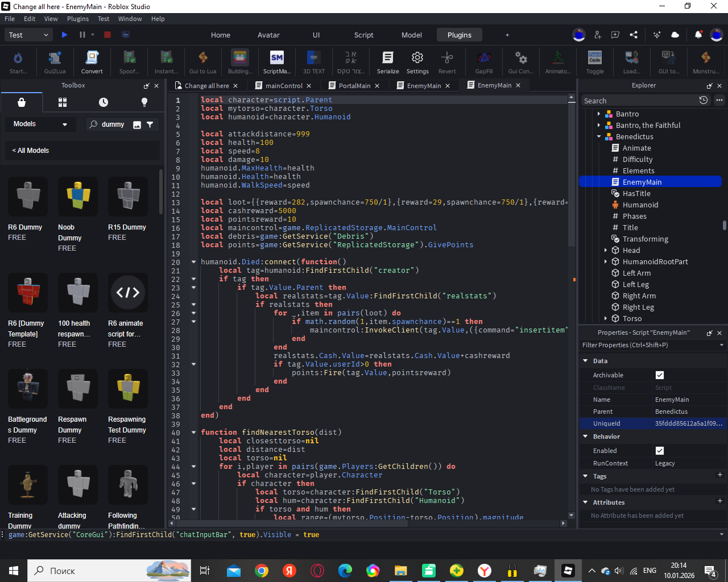Screen dimensions: 728x582
Task: Open the notifications bell icon
Action: point(698,35)
